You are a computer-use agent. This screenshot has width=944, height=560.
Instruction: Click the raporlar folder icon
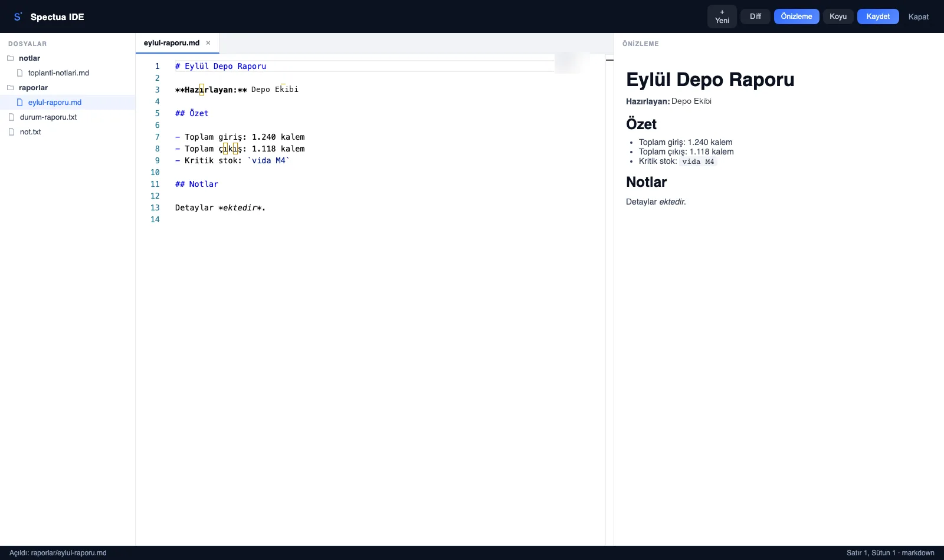10,88
